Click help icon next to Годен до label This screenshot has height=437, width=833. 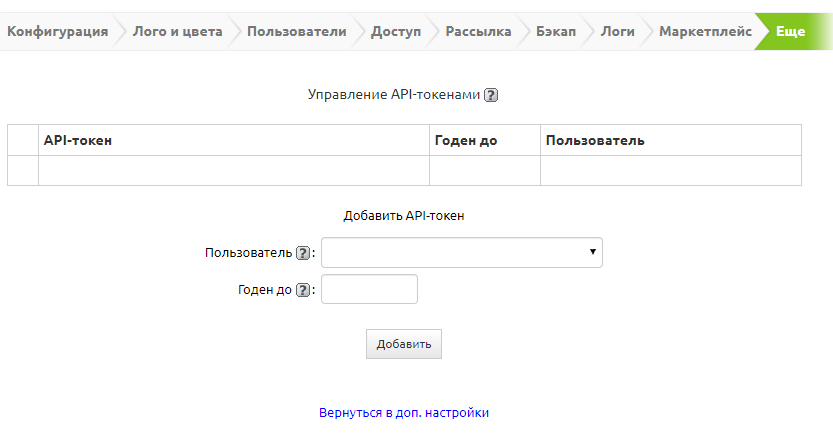point(304,290)
